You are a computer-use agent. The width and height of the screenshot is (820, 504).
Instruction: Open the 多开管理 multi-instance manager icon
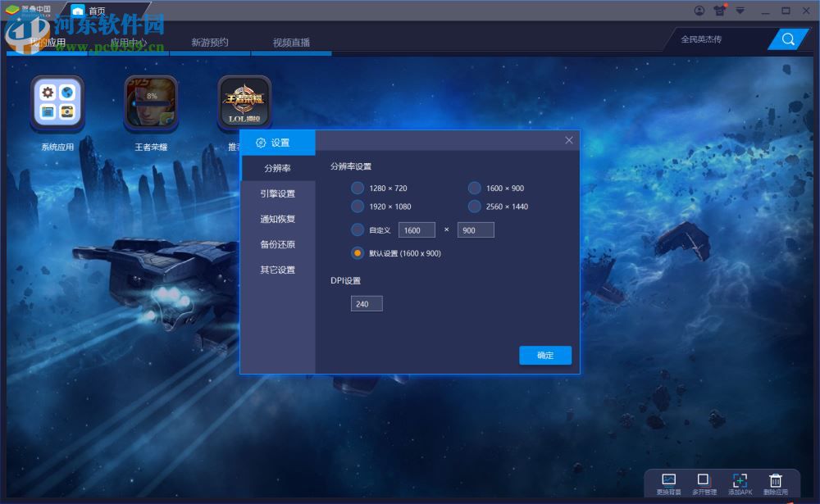(x=703, y=482)
